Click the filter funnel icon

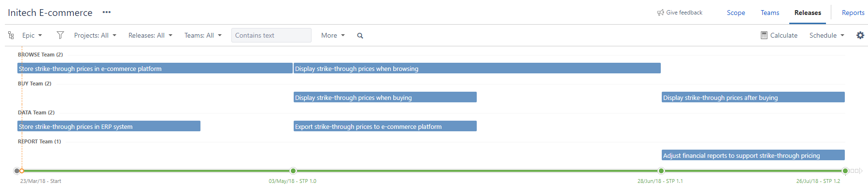coord(60,35)
